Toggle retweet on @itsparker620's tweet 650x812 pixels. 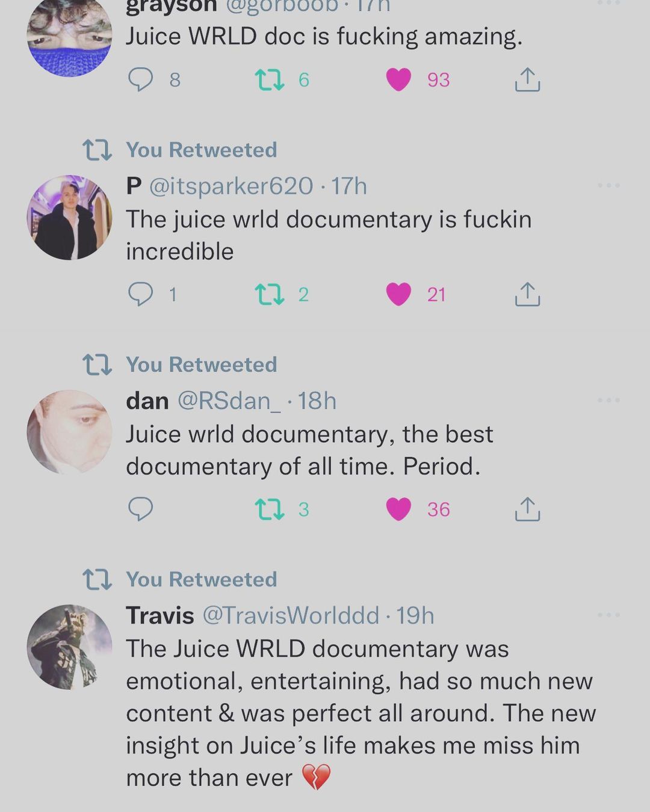click(x=269, y=294)
